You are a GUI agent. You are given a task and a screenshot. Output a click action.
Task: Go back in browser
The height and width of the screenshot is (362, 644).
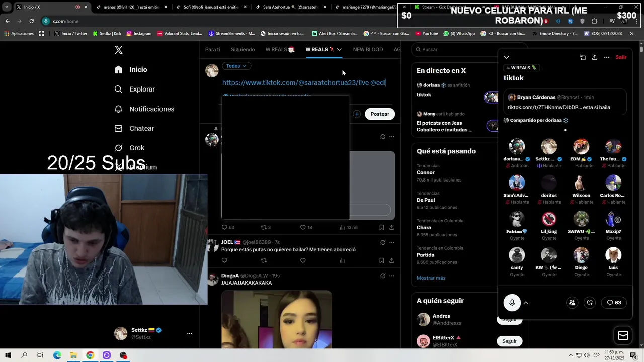click(7, 21)
